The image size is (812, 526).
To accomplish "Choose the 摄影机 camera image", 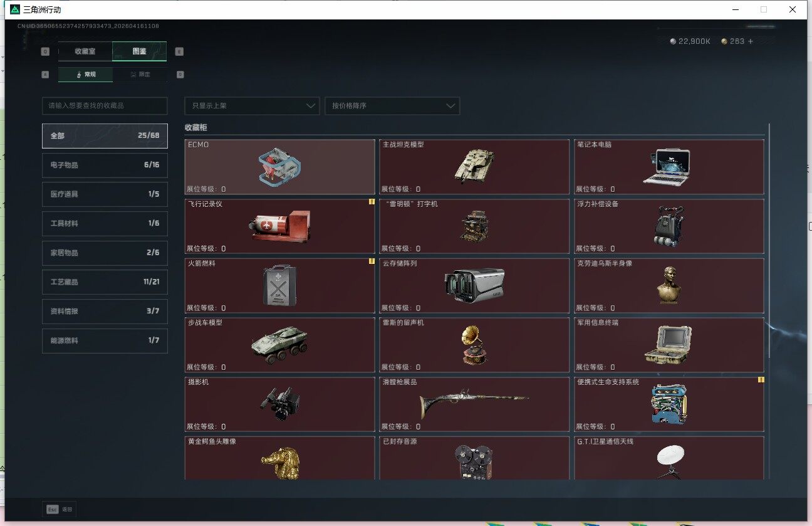I will [x=279, y=404].
